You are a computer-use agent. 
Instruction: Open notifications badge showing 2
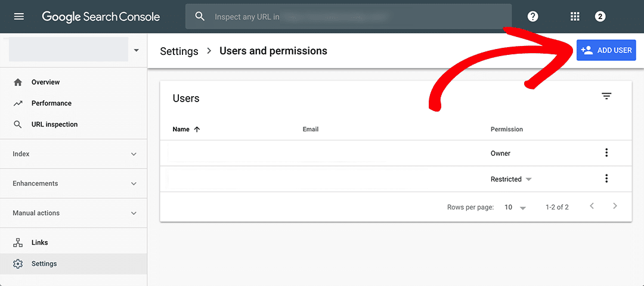[x=600, y=17]
